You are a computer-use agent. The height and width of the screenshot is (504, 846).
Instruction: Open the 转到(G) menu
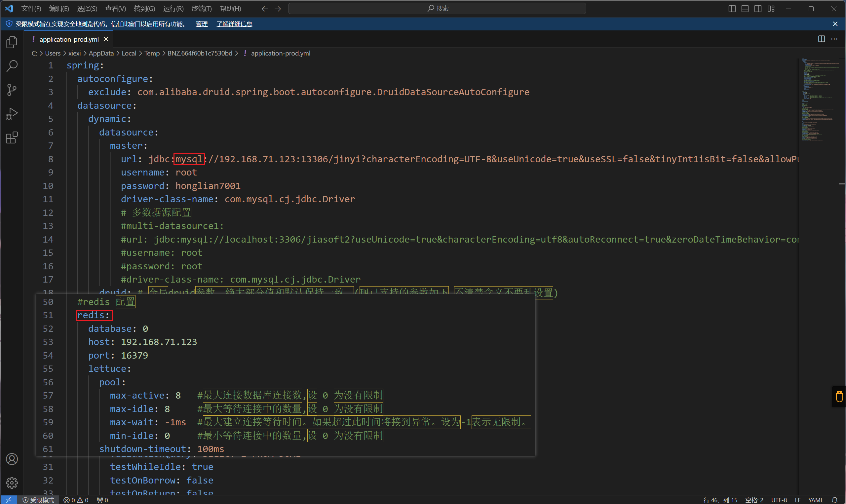click(144, 9)
